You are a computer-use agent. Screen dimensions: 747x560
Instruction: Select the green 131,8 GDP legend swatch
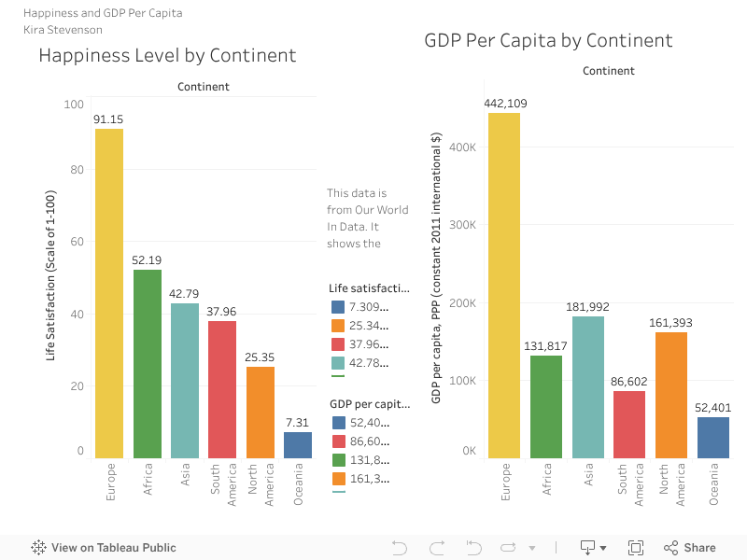pos(339,460)
